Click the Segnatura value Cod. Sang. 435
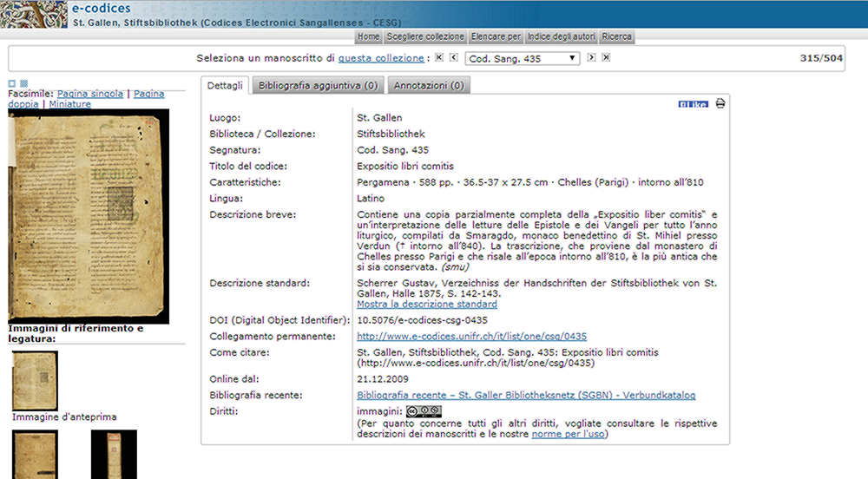The image size is (868, 479). click(392, 150)
